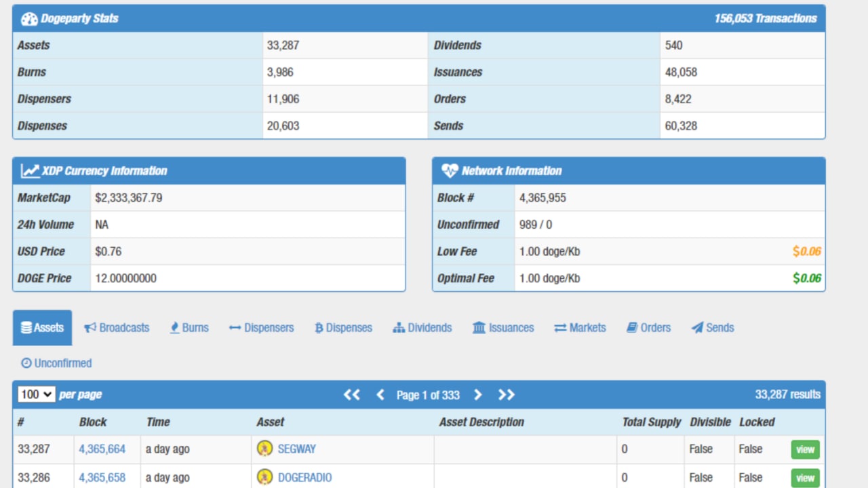Click the green Optimal Fee $0.06 amount

click(x=806, y=278)
